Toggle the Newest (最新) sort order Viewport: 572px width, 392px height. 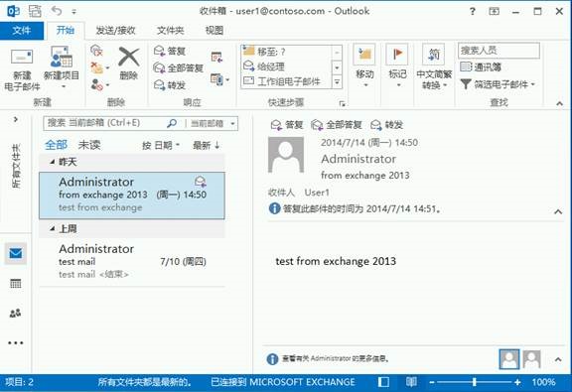[x=207, y=146]
